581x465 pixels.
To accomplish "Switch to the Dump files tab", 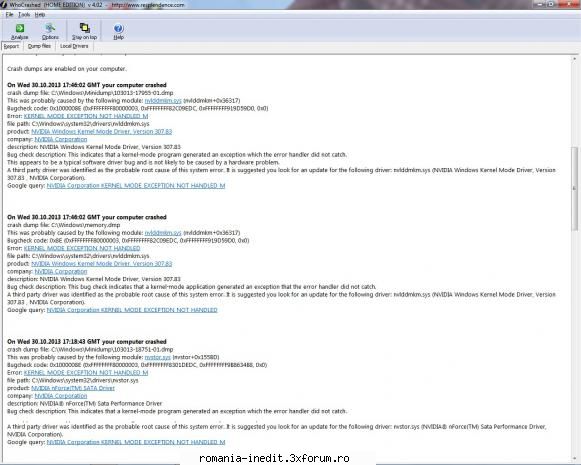I will 39,46.
